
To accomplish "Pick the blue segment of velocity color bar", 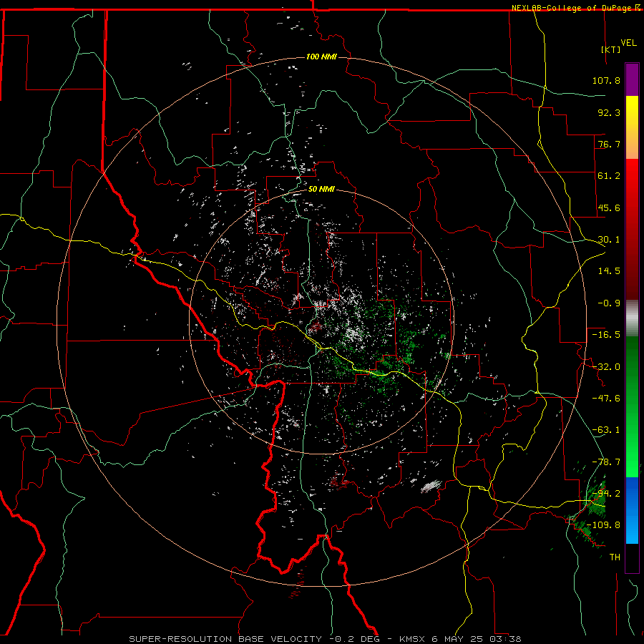I will (632, 510).
